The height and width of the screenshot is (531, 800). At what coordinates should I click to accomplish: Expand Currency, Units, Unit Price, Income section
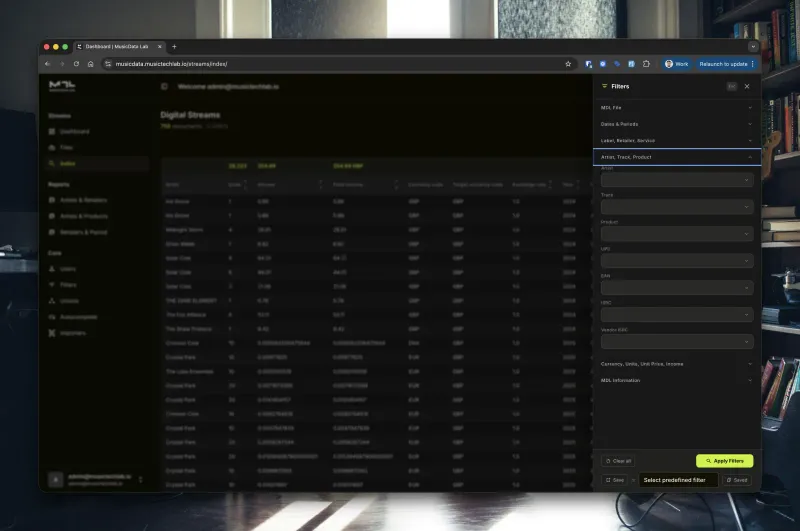[677, 364]
